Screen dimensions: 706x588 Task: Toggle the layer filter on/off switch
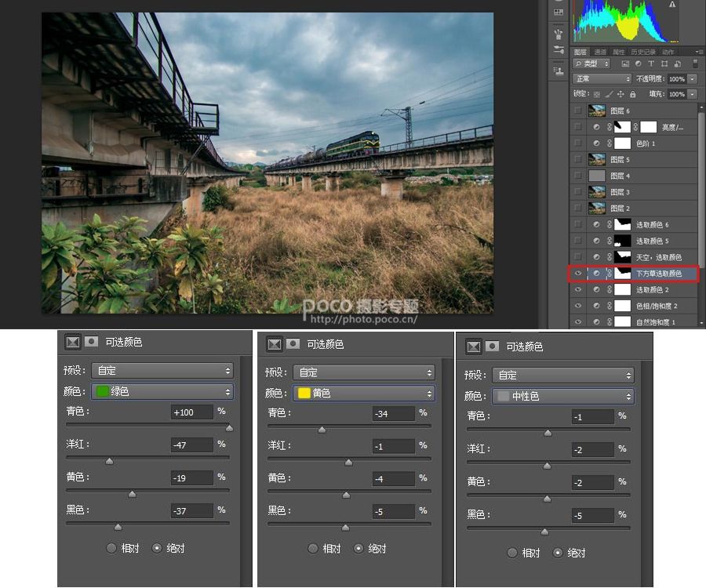coord(695,64)
